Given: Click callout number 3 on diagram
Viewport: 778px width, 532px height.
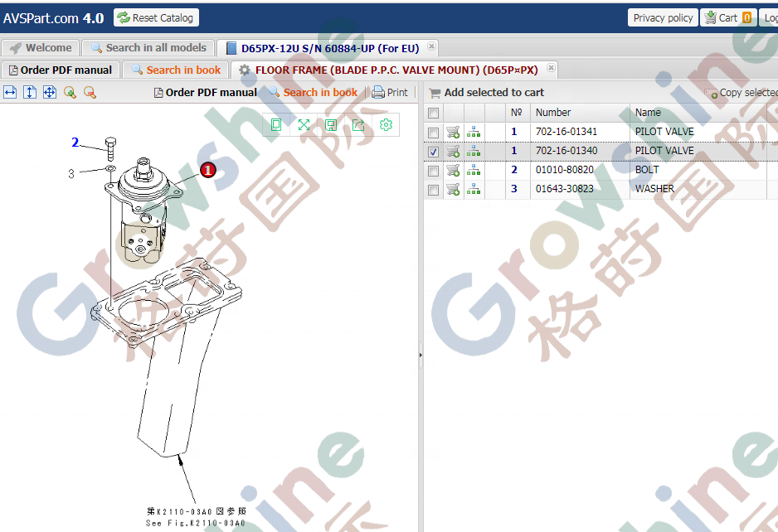Looking at the screenshot, I should 71,174.
